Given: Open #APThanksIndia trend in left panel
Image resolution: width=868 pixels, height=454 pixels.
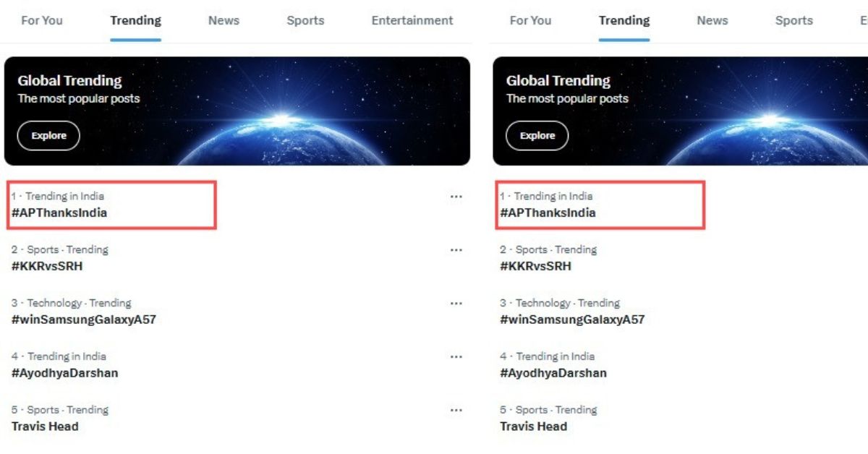Looking at the screenshot, I should click(59, 213).
